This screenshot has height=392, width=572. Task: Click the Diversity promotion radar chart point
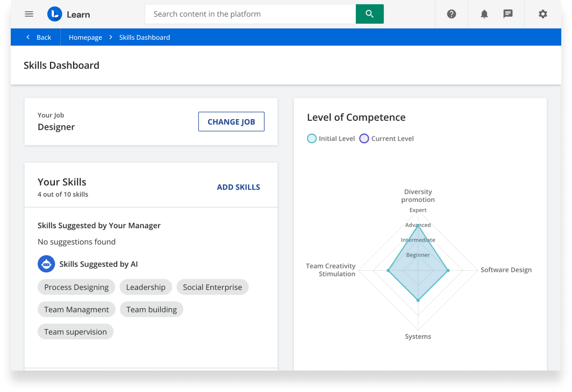[418, 226]
